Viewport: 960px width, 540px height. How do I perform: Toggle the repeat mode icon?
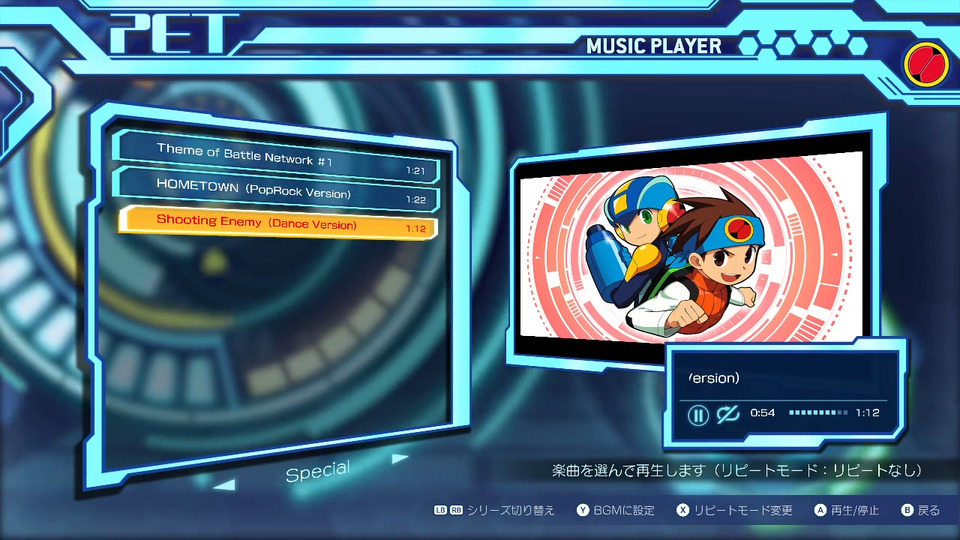tap(728, 414)
